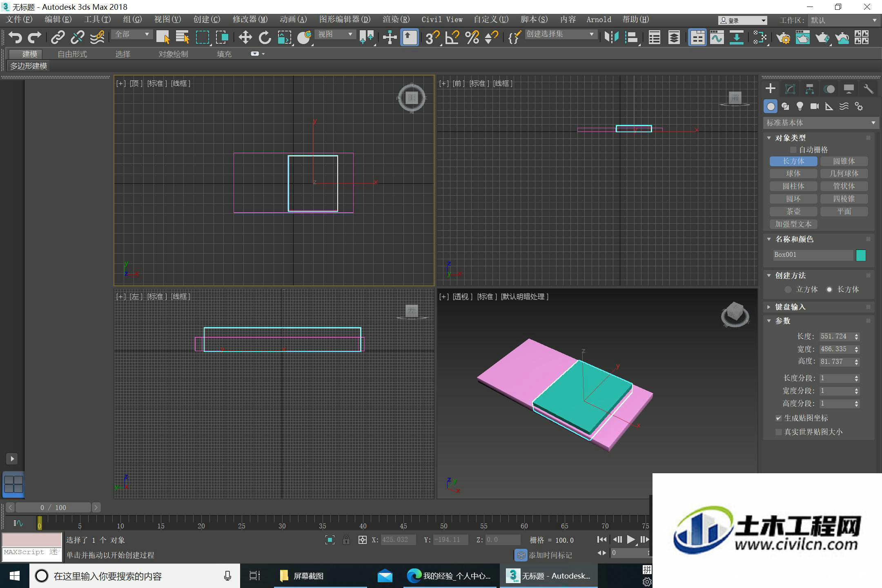Viewport: 882px width, 588px height.
Task: Toggle the selection lock icon
Action: click(x=346, y=540)
